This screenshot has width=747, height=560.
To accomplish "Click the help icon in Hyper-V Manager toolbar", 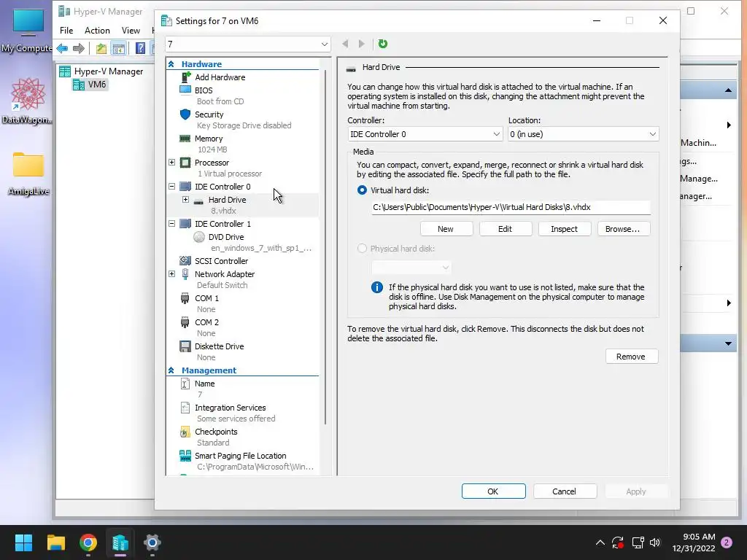I will (x=141, y=48).
